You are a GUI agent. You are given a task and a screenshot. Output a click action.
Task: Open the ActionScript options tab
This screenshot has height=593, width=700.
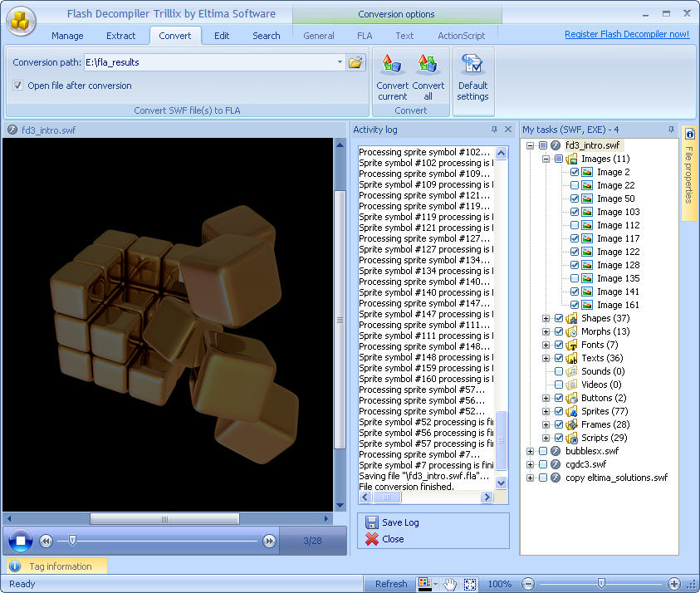click(x=461, y=36)
